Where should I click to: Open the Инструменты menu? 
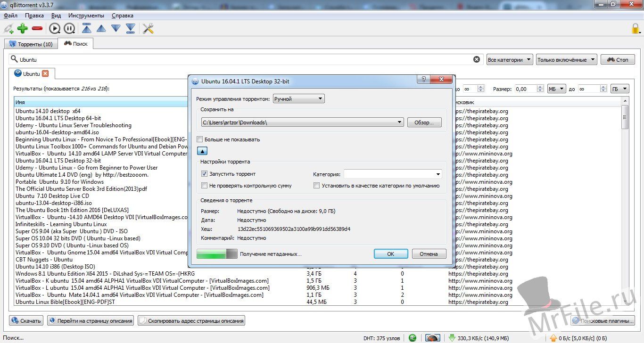(86, 16)
